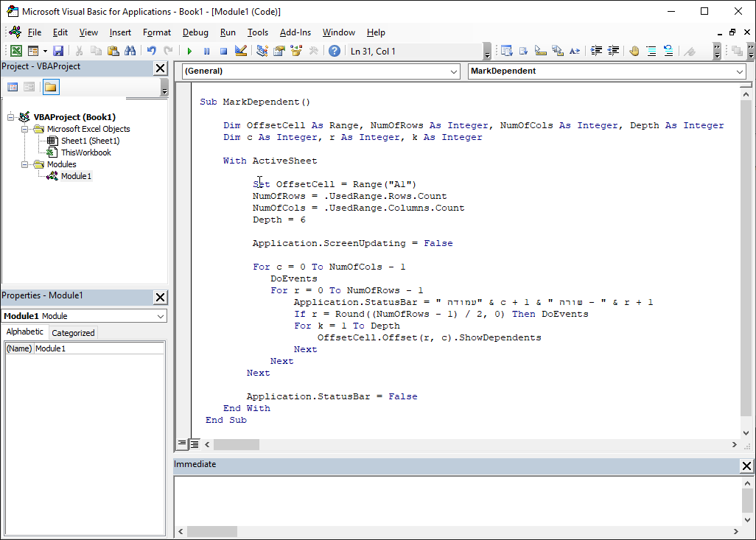Screen dimensions: 756x540
Task: Select ThisWorkbook in the project tree
Action: point(85,152)
